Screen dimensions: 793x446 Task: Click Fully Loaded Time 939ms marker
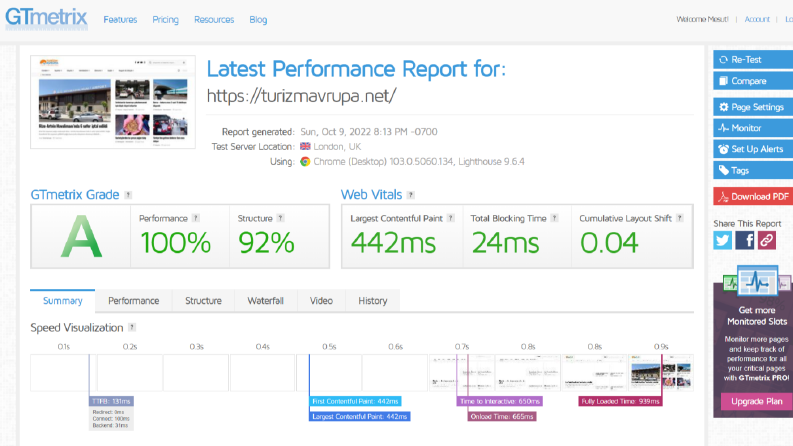(620, 401)
